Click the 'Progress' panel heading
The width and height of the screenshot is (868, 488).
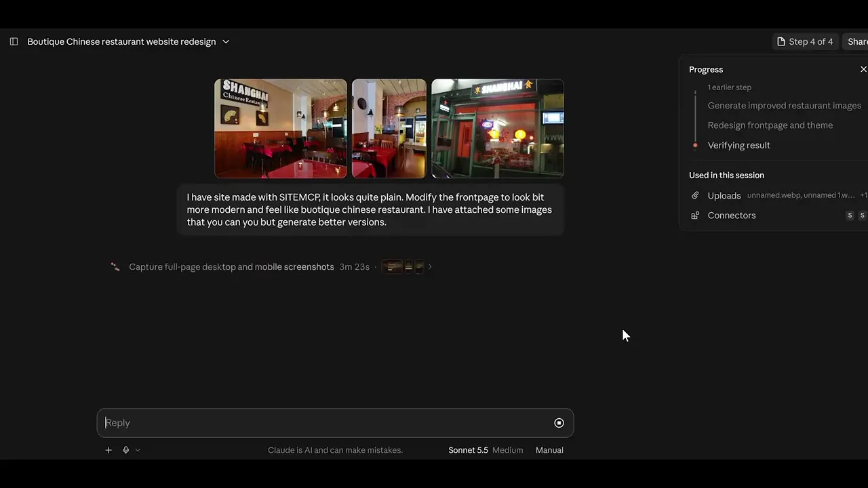click(706, 69)
